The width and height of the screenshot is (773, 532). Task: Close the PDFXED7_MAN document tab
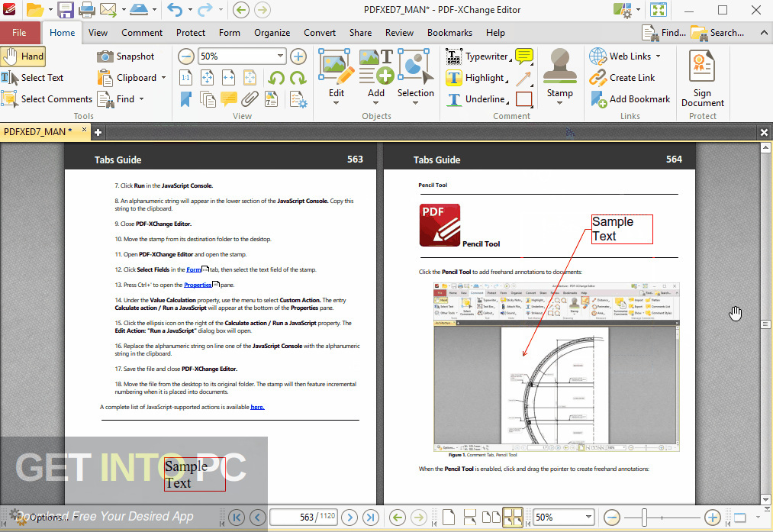click(84, 130)
